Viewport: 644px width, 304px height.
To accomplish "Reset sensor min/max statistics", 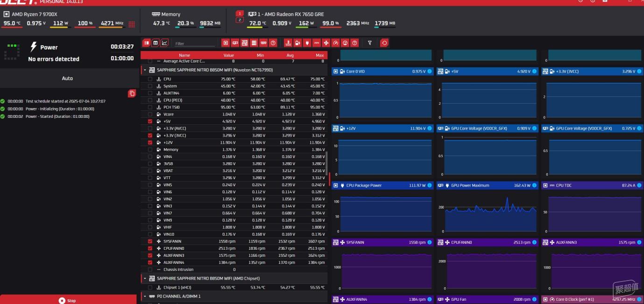I will [x=384, y=43].
